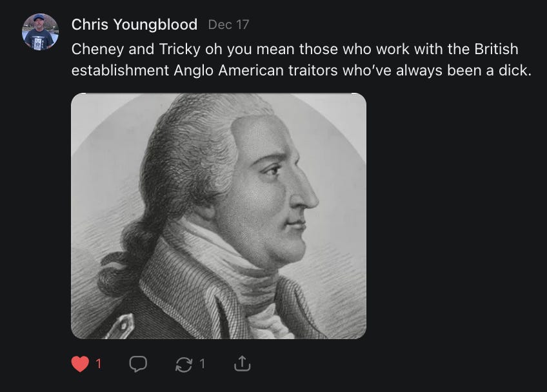This screenshot has height=392, width=547.
Task: Click the word British in the post text
Action: click(x=496, y=49)
